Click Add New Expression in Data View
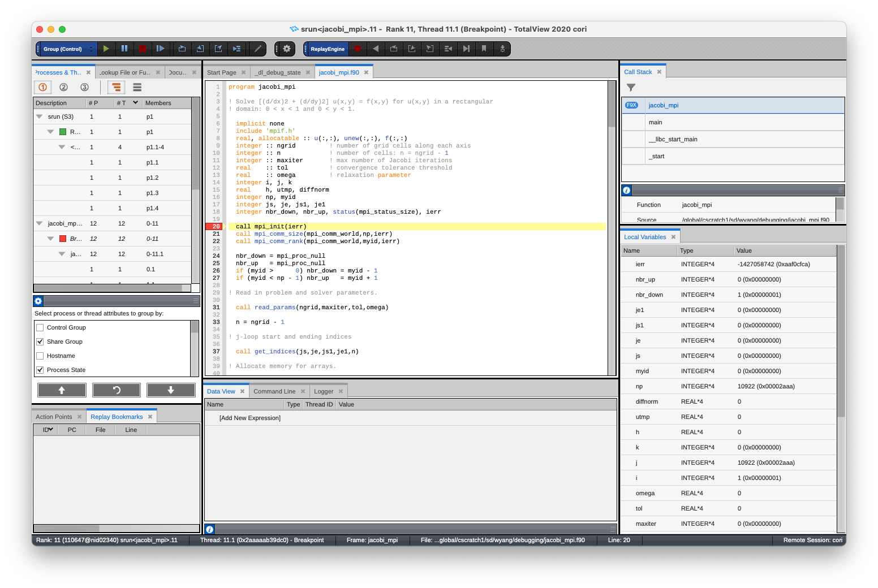The image size is (878, 588). click(250, 418)
